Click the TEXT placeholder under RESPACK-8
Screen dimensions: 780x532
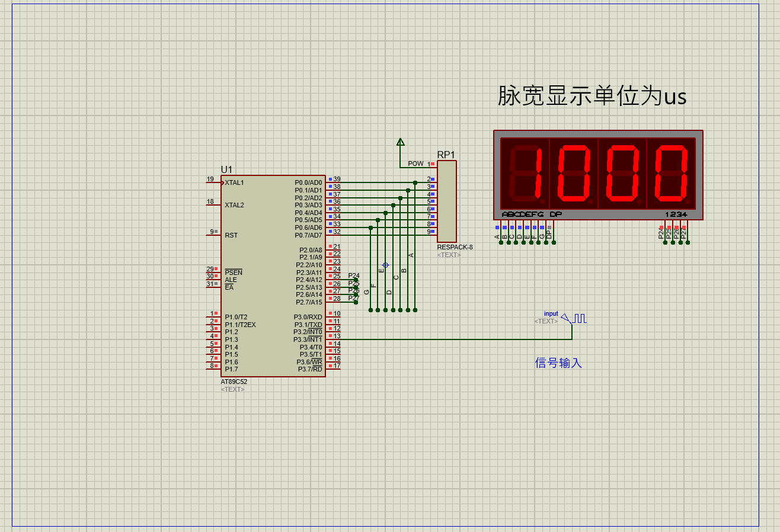click(x=449, y=255)
